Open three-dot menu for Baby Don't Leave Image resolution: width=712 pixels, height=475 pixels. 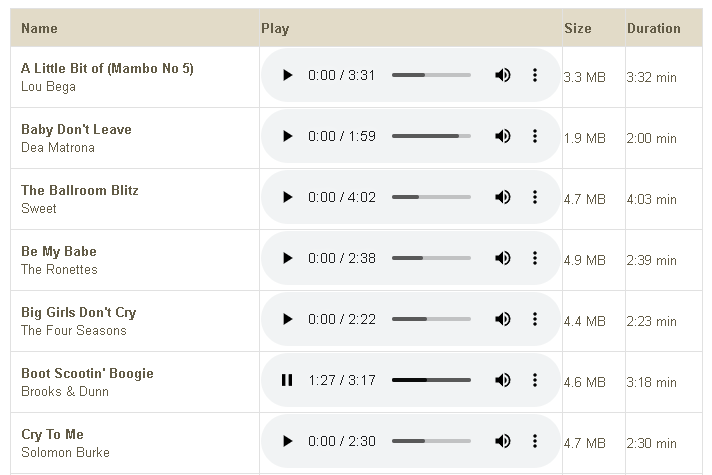(535, 136)
